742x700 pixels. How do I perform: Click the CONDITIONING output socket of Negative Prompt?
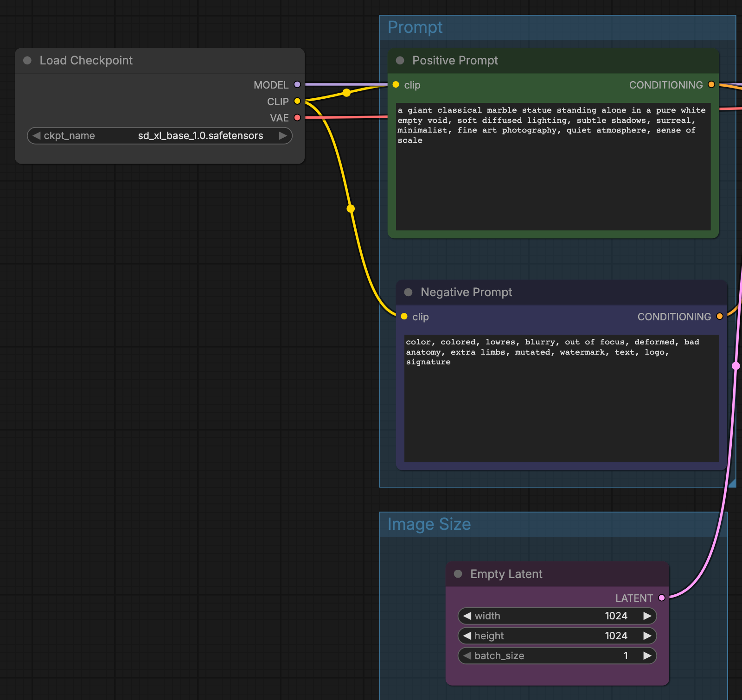coord(720,316)
